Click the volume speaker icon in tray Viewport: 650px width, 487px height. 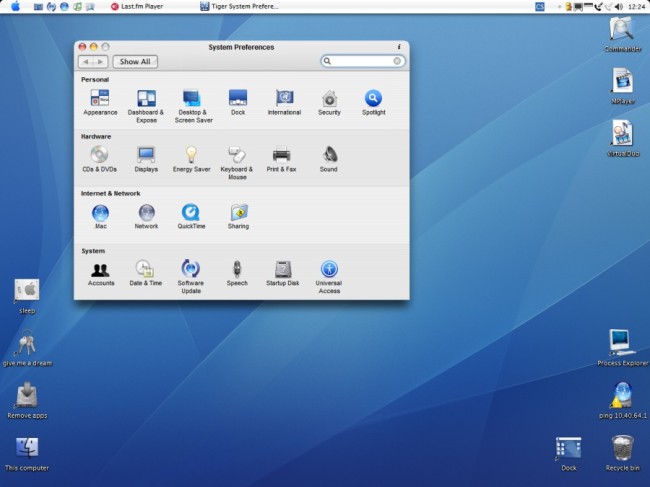619,7
